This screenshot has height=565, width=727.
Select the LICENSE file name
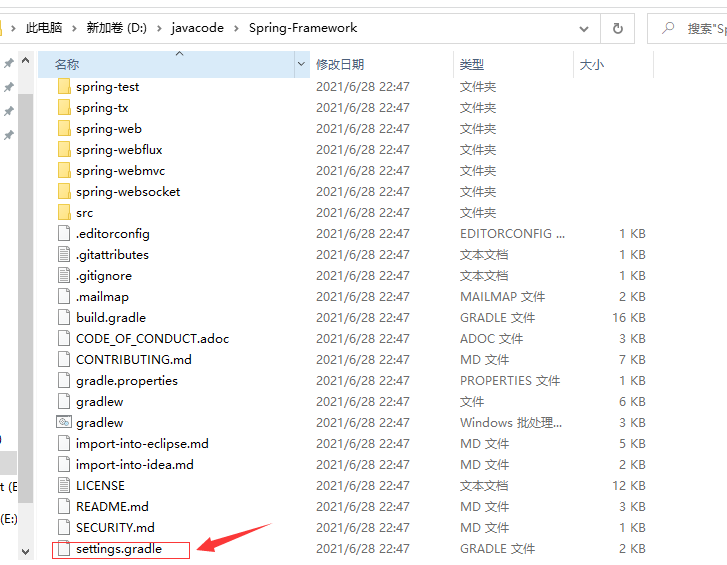[x=100, y=485]
